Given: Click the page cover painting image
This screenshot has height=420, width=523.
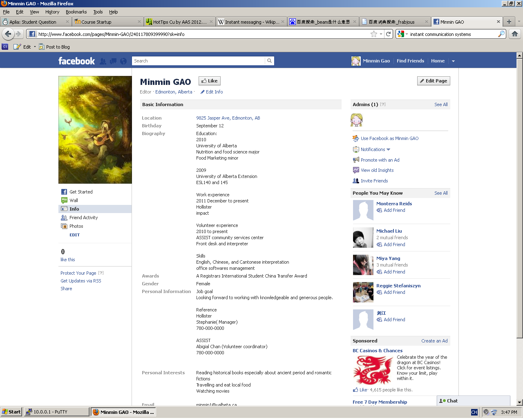Looking at the screenshot, I should [x=95, y=130].
